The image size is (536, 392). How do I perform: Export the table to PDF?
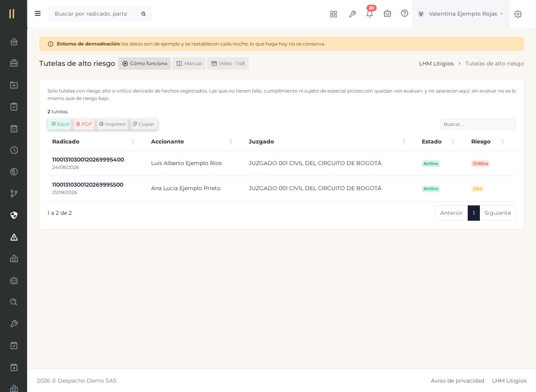84,124
